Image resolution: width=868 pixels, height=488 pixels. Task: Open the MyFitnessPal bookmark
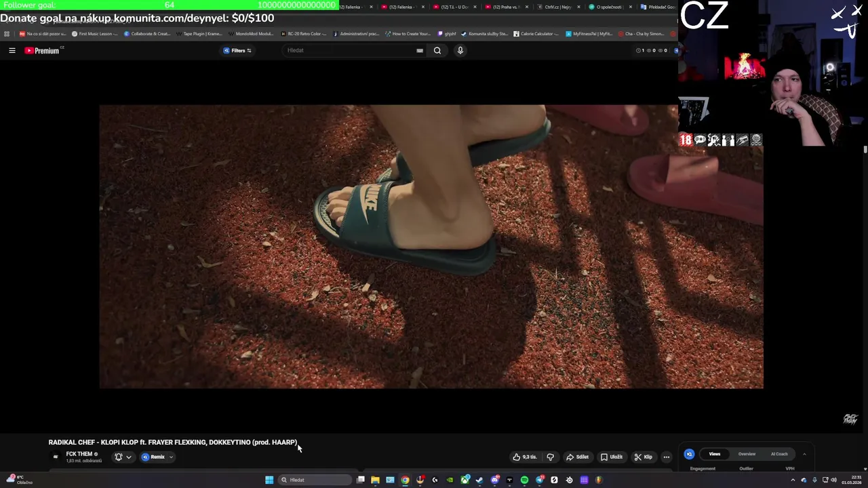pyautogui.click(x=589, y=33)
